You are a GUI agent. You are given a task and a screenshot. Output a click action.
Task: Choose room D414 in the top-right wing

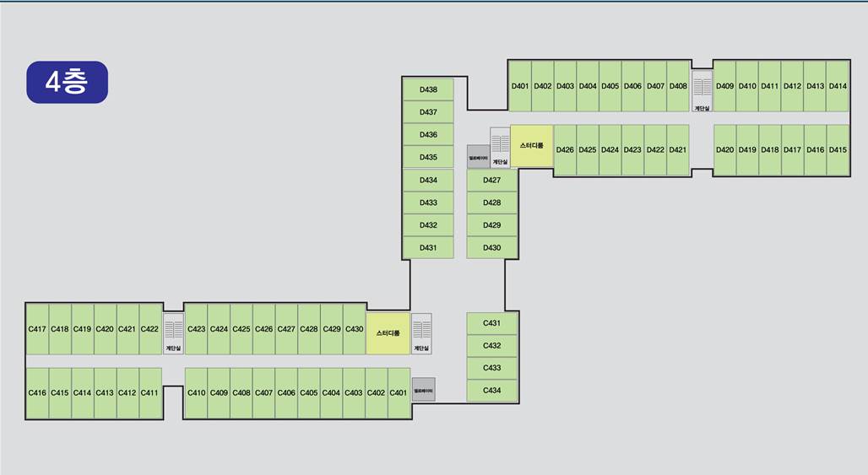click(837, 86)
